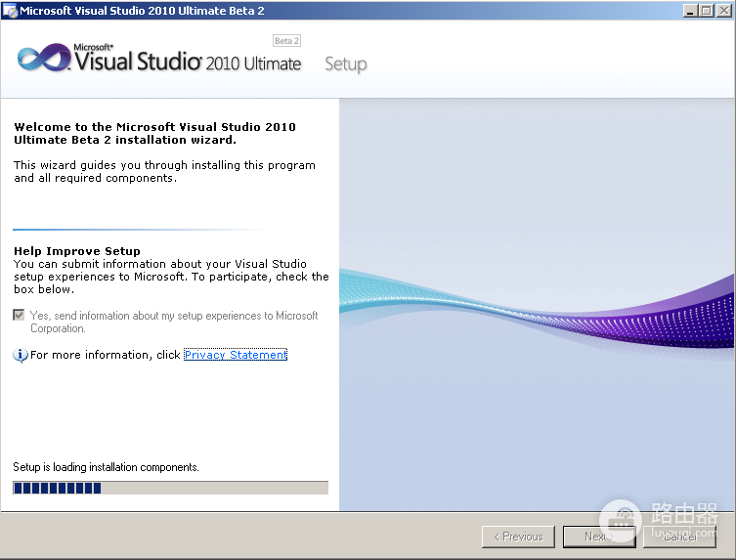Viewport: 736px width, 560px height.
Task: Click the setup icon in title bar
Action: (10, 11)
